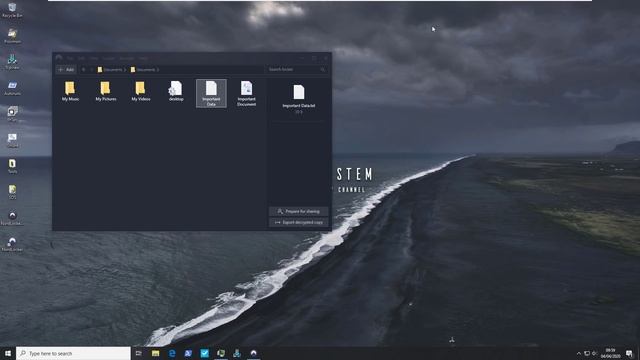
Task: Open the My Pictures folder
Action: 106,91
